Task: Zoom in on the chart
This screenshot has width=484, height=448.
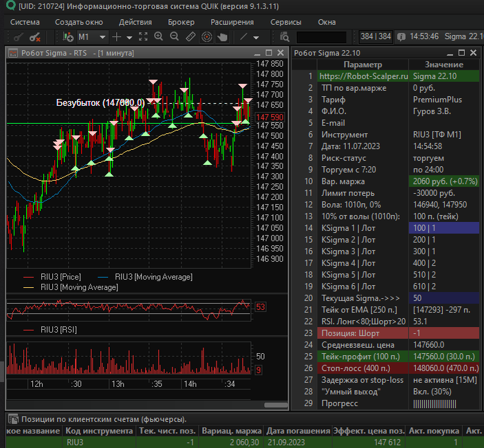Action: (159, 36)
